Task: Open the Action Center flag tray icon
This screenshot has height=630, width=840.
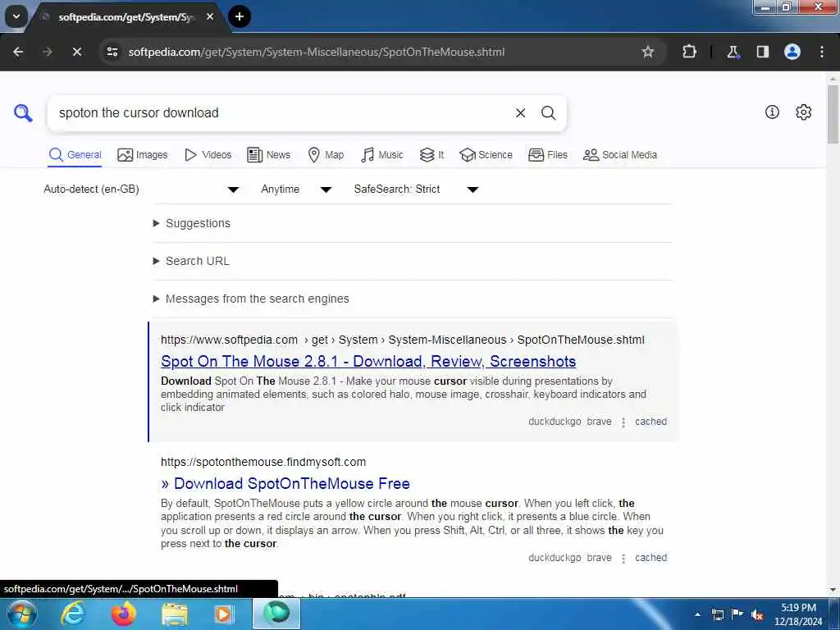Action: 737,614
